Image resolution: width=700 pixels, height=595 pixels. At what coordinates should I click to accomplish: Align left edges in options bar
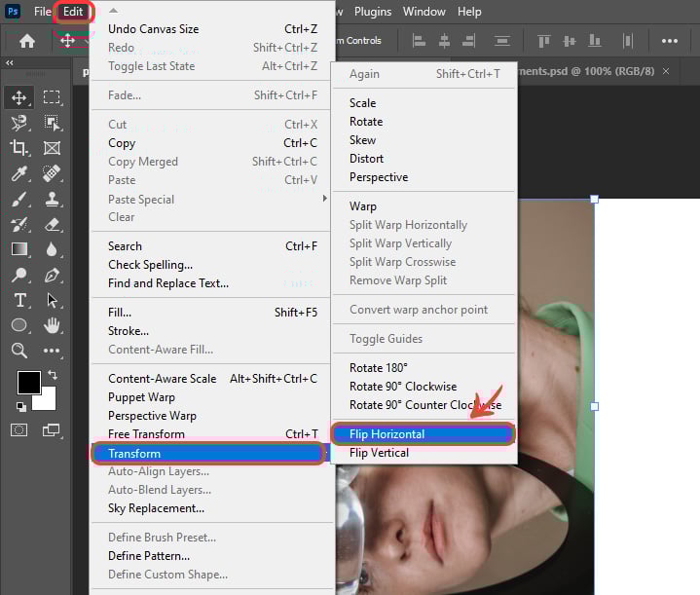tap(419, 41)
